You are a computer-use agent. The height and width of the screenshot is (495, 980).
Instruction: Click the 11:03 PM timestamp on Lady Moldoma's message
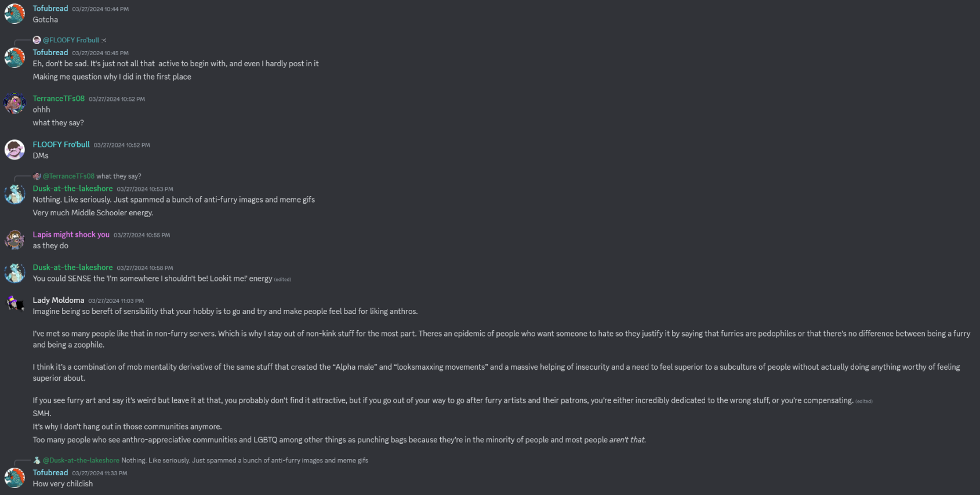tap(116, 301)
